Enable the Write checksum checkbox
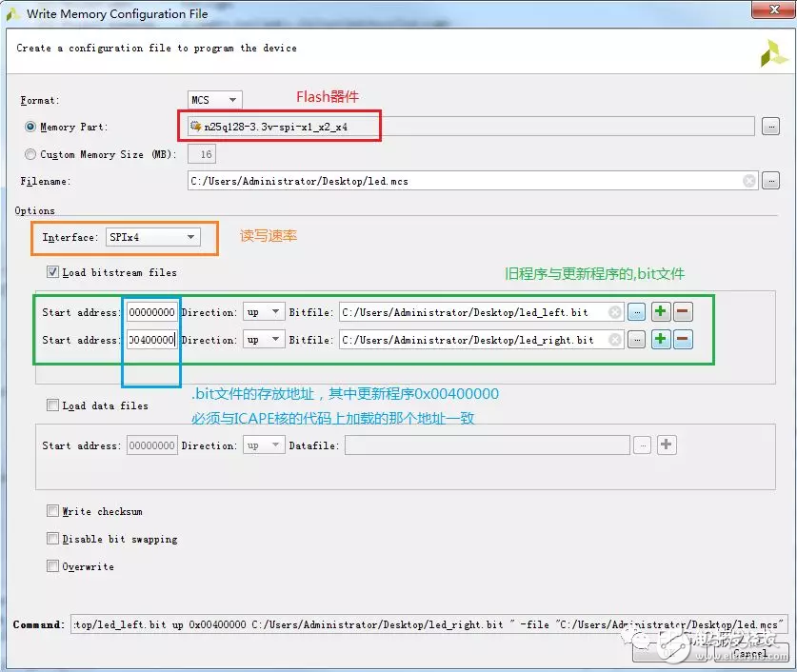 point(53,511)
